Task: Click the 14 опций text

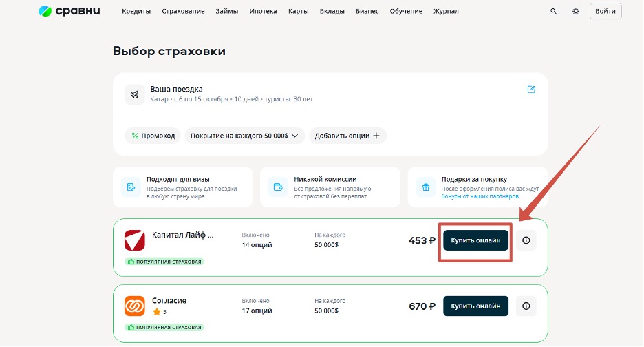Action: tap(257, 245)
